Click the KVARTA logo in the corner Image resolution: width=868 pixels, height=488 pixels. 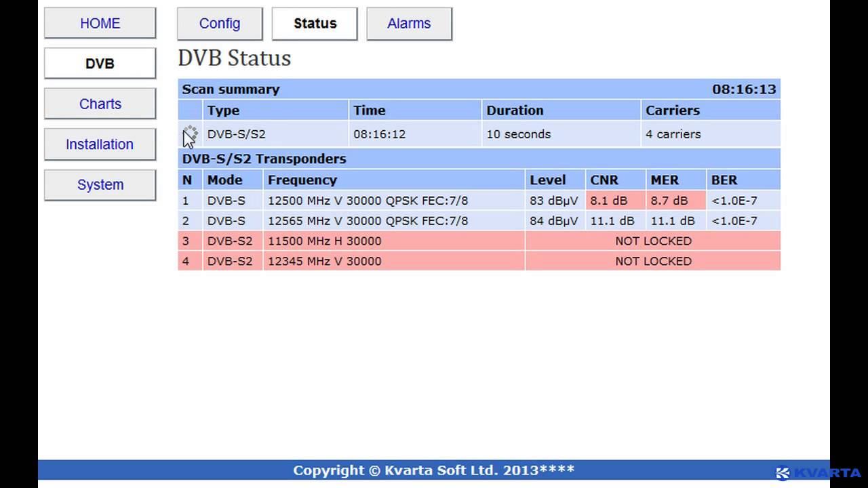click(x=818, y=473)
